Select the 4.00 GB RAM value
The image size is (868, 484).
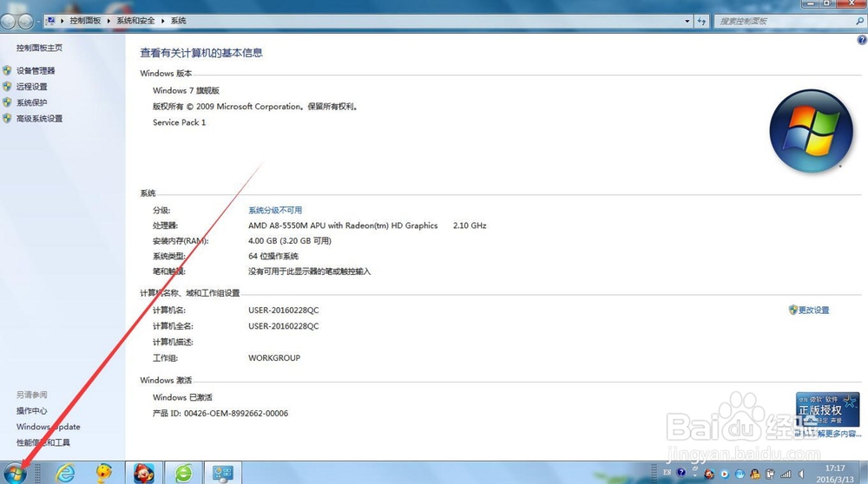[290, 240]
